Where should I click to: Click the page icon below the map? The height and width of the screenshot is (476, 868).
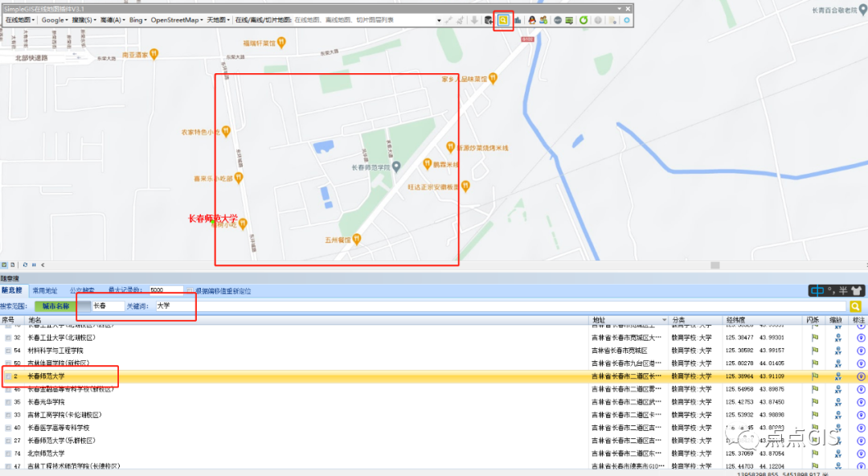point(13,265)
